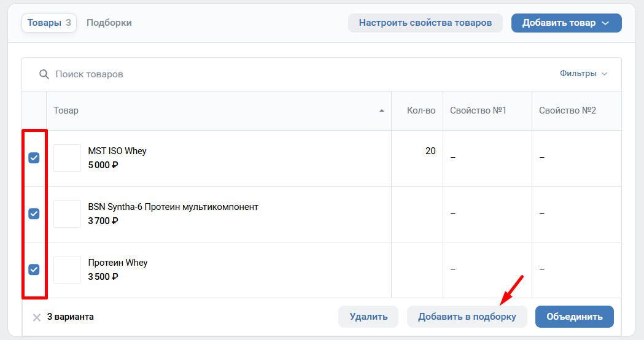Viewport: 644px width, 340px height.
Task: Open the MST ISO Whey product name
Action: point(117,151)
